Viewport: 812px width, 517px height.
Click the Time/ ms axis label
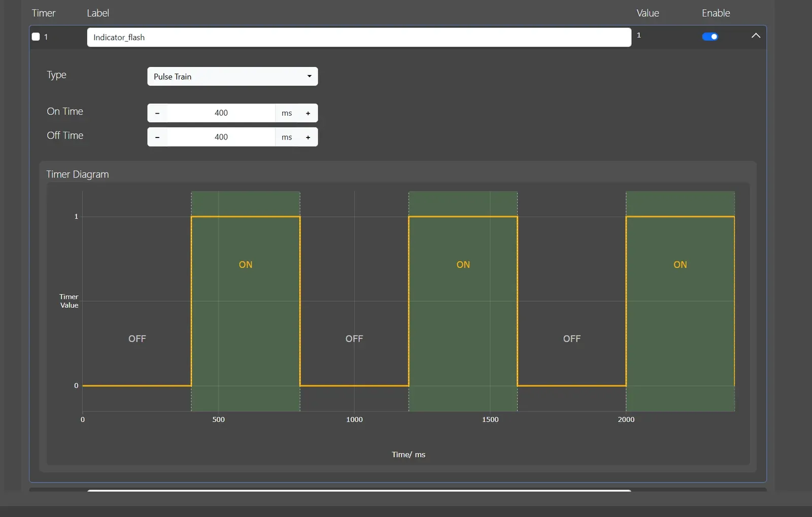click(x=409, y=455)
